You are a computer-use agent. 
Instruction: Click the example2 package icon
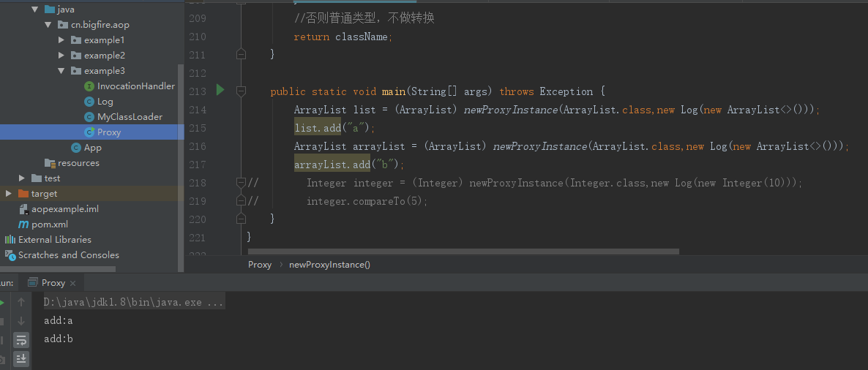pyautogui.click(x=76, y=56)
